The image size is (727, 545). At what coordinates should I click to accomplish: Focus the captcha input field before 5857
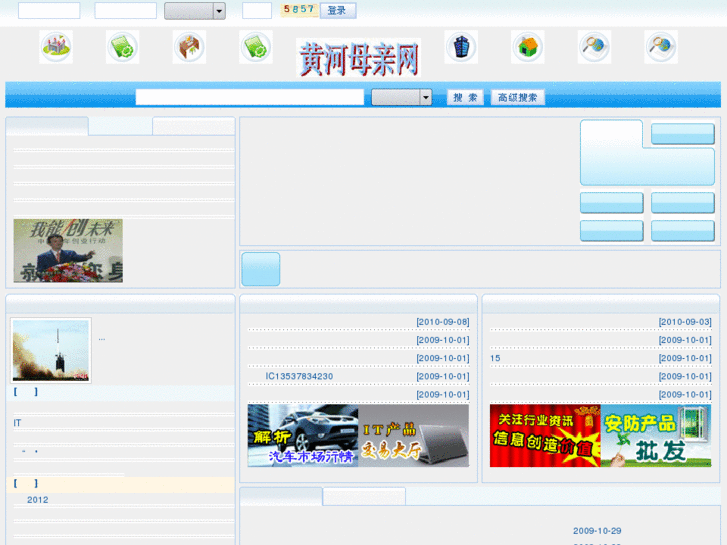(x=257, y=11)
